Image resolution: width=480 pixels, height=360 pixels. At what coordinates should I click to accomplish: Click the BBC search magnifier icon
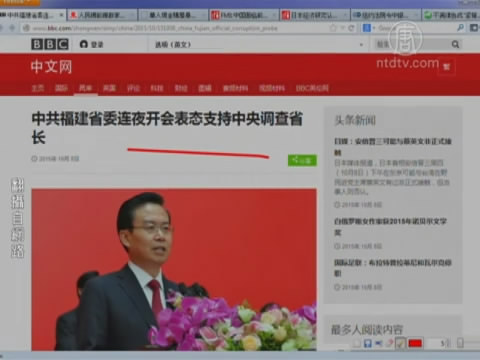(x=455, y=44)
